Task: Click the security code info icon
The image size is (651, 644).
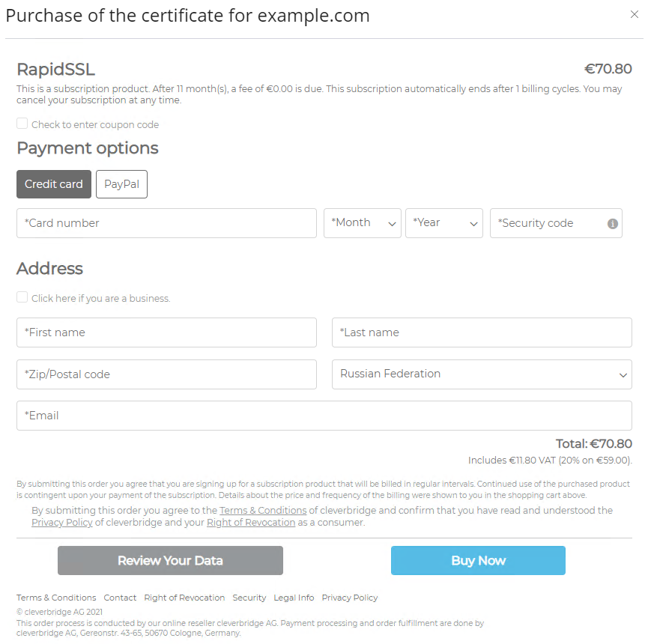Action: 613,223
